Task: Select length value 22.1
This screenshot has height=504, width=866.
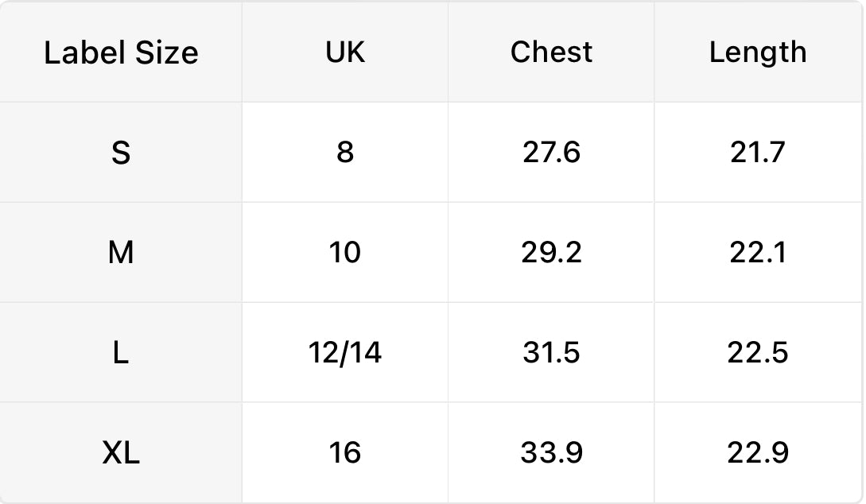Action: pyautogui.click(x=758, y=252)
